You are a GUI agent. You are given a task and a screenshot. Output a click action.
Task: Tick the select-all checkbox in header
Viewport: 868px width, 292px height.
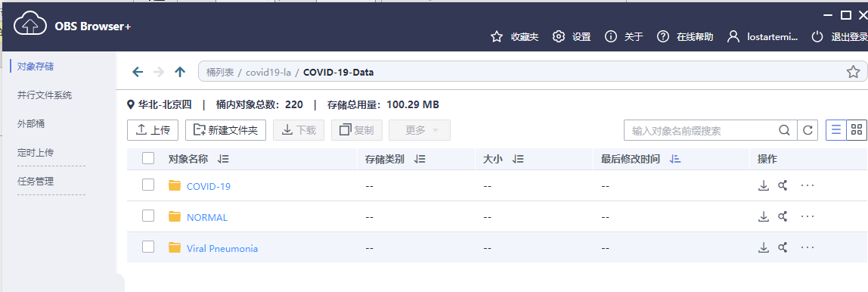(x=147, y=158)
